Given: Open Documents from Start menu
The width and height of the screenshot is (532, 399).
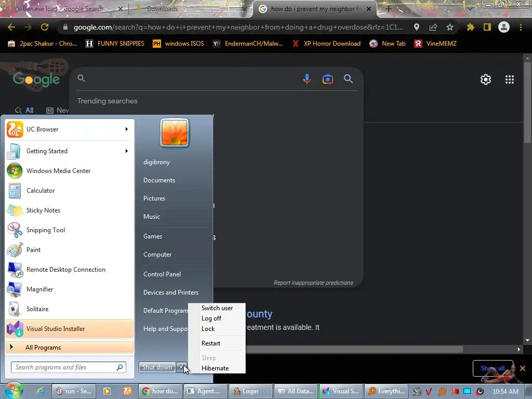Looking at the screenshot, I should (x=159, y=180).
